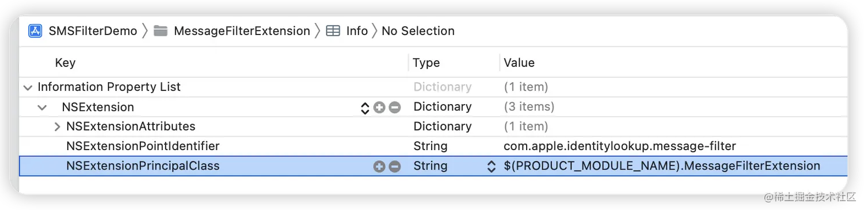Viewport: 868px width, 215px height.
Task: Click the Info plist table icon
Action: click(333, 31)
